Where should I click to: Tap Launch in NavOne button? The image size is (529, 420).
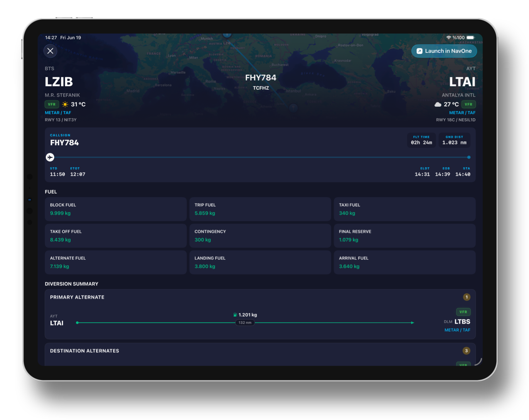(444, 51)
